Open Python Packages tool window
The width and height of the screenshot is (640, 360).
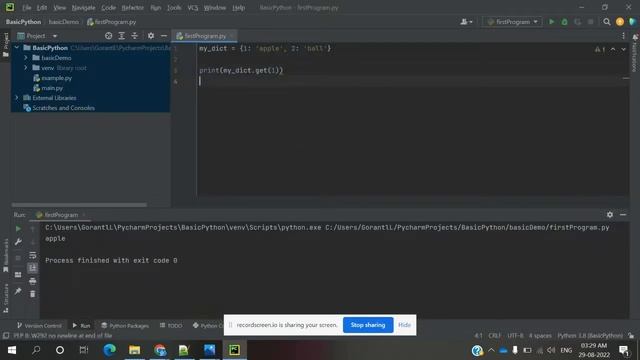125,326
